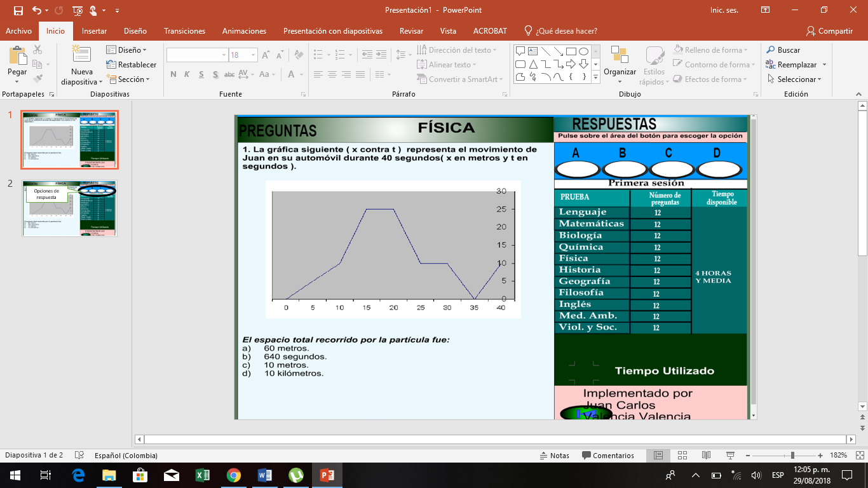Open the Transiciones tab
Screen dimensions: 868x488
coord(184,31)
